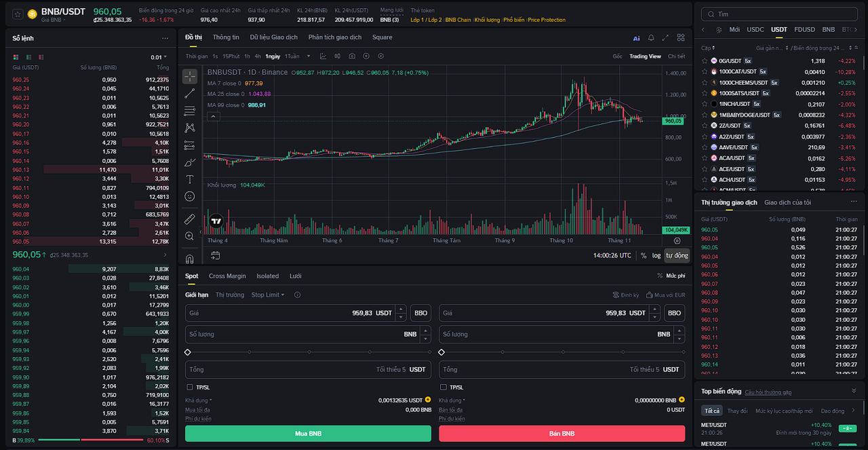Click the Mua với EUR link
This screenshot has width=868, height=450.
pyautogui.click(x=665, y=295)
